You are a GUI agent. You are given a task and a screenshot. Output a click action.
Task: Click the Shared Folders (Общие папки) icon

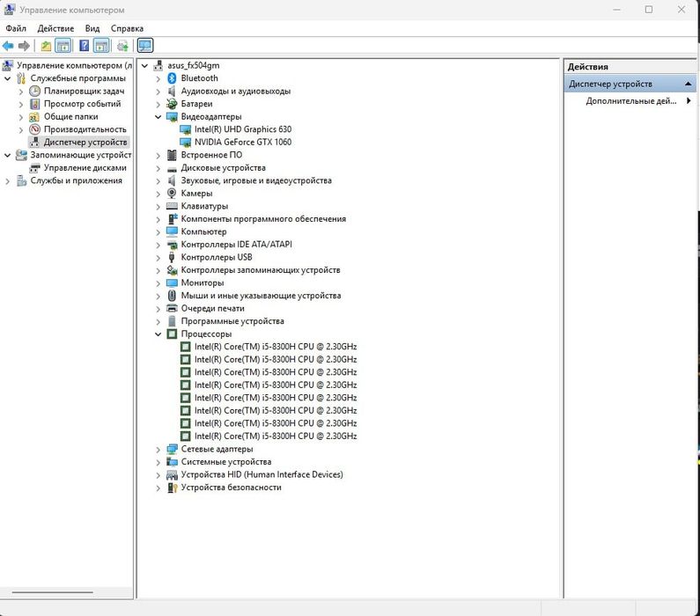[x=35, y=117]
